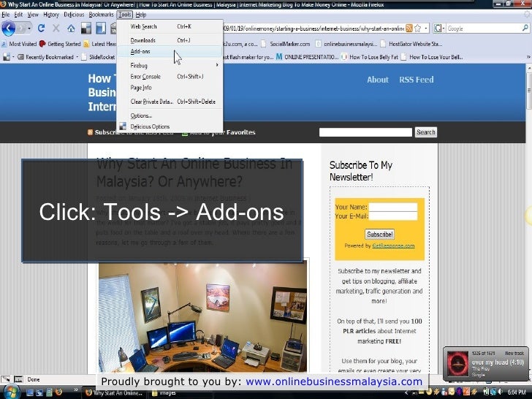This screenshot has width=532, height=399.
Task: Open the Bookmarks menu
Action: tap(101, 15)
